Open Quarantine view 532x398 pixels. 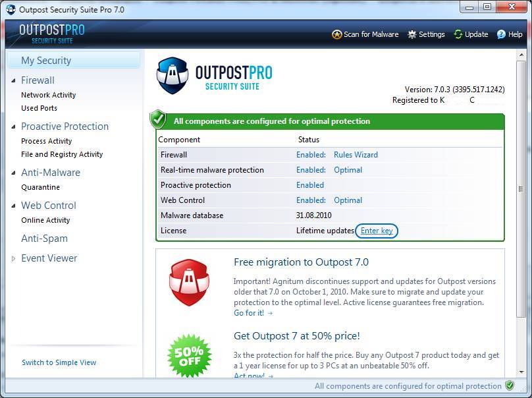(40, 187)
